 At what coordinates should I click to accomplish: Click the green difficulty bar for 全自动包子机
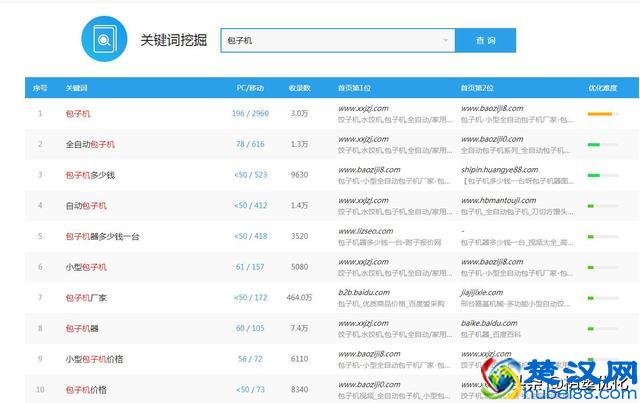(x=602, y=145)
